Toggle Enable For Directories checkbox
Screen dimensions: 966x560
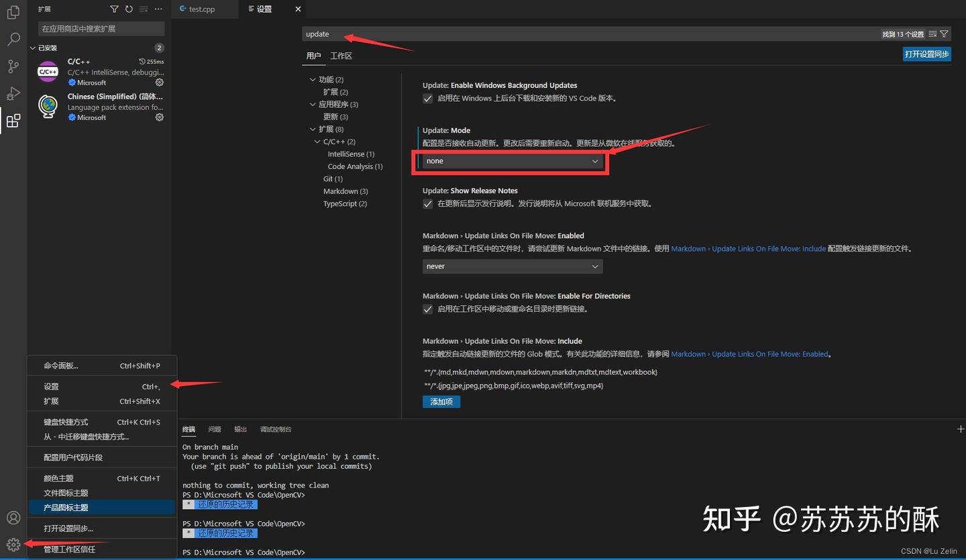(427, 309)
